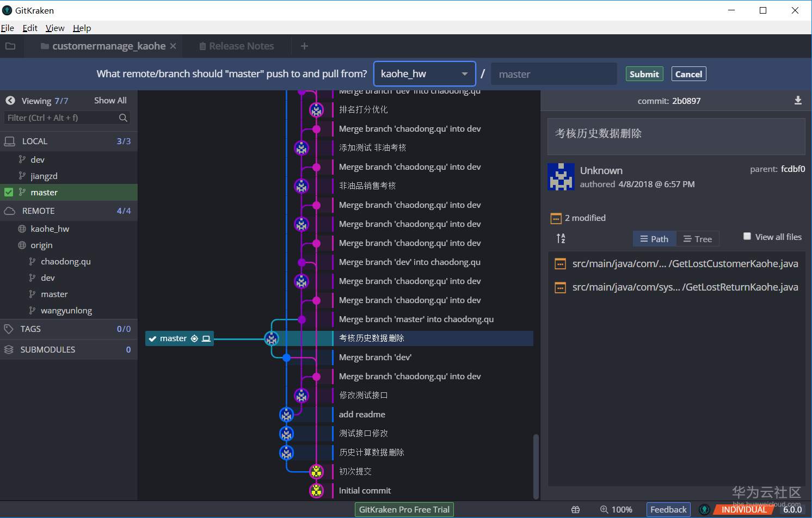The image size is (812, 518).
Task: Open the kaohe_hw remote dropdown
Action: tap(425, 74)
